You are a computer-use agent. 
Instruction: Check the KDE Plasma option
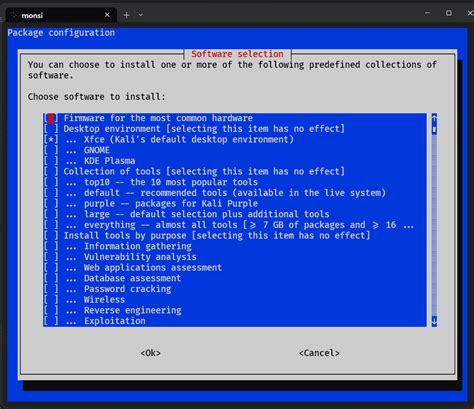click(51, 161)
